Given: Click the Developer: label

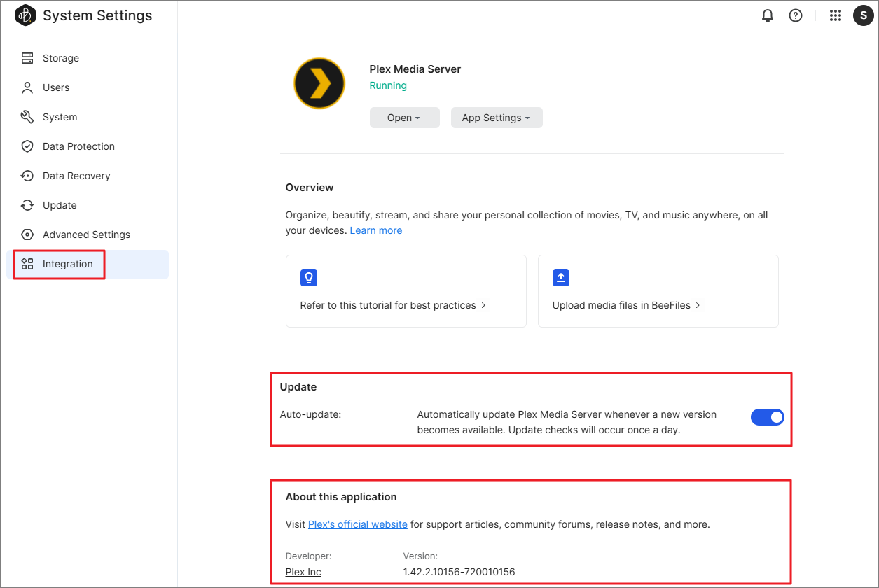Looking at the screenshot, I should click(x=309, y=556).
